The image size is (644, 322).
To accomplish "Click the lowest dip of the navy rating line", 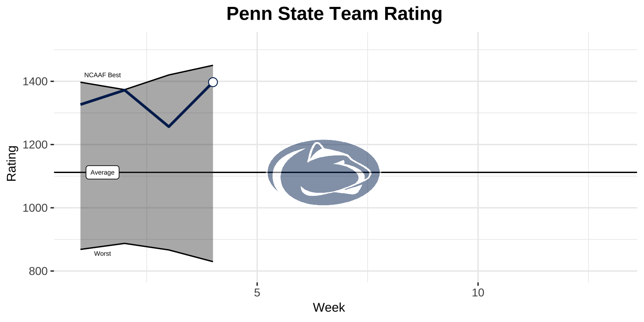I will click(x=169, y=127).
